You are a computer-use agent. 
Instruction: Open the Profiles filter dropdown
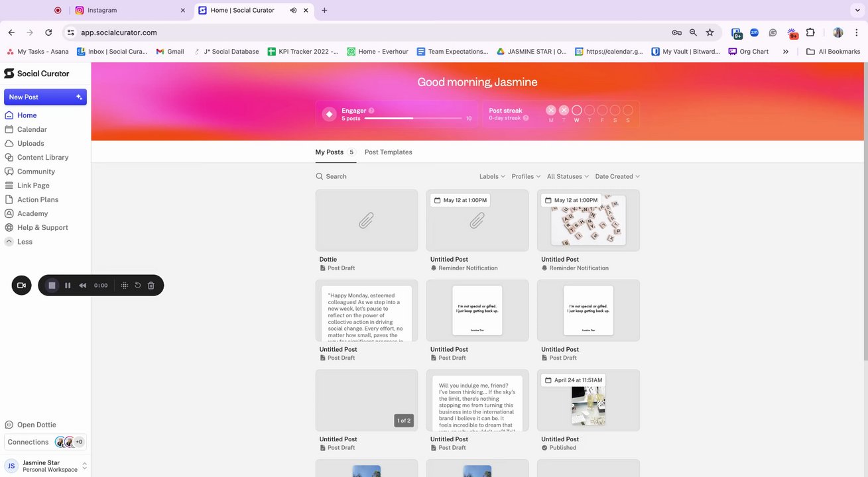coord(526,176)
